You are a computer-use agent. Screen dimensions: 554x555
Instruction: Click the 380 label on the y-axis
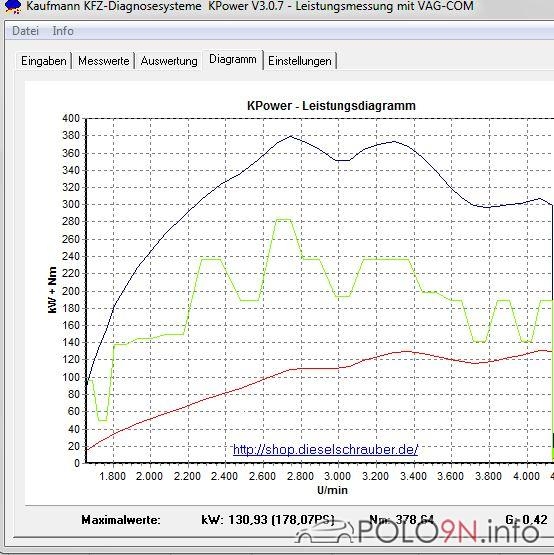(x=71, y=136)
